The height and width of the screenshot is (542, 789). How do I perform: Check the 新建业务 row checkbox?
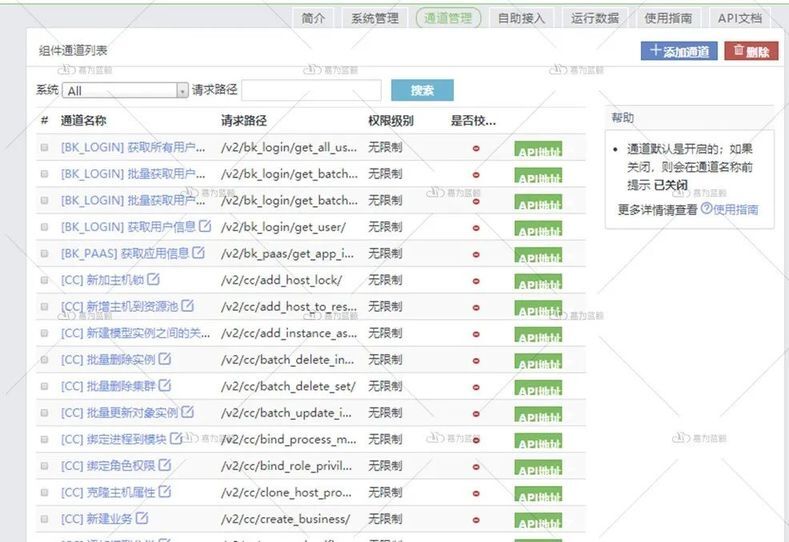tap(44, 519)
